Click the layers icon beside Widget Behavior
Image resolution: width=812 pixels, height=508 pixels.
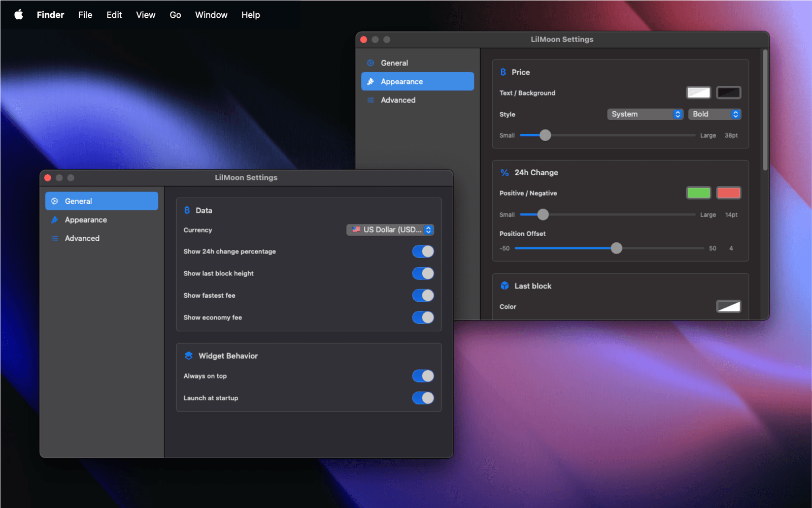click(x=188, y=356)
